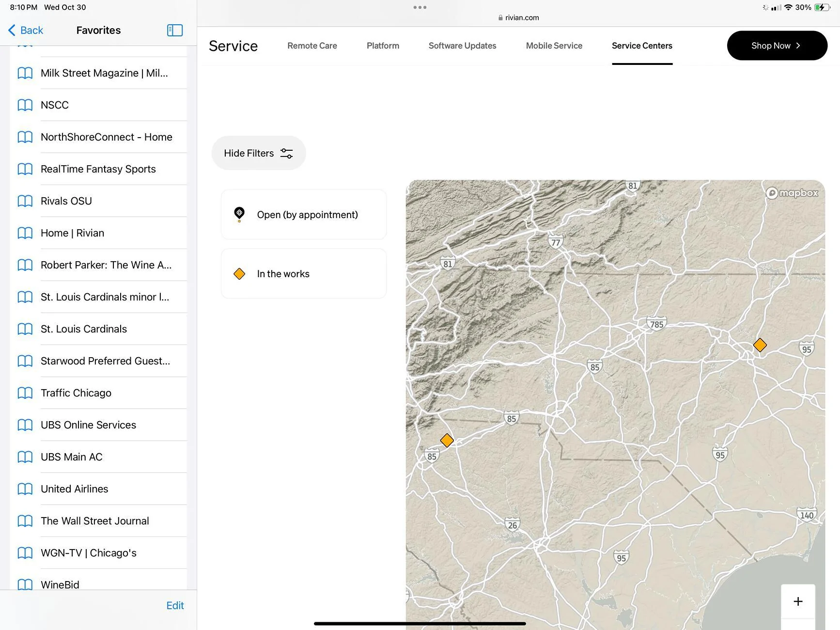This screenshot has height=630, width=840.
Task: Click the Favorites panel title
Action: click(99, 30)
